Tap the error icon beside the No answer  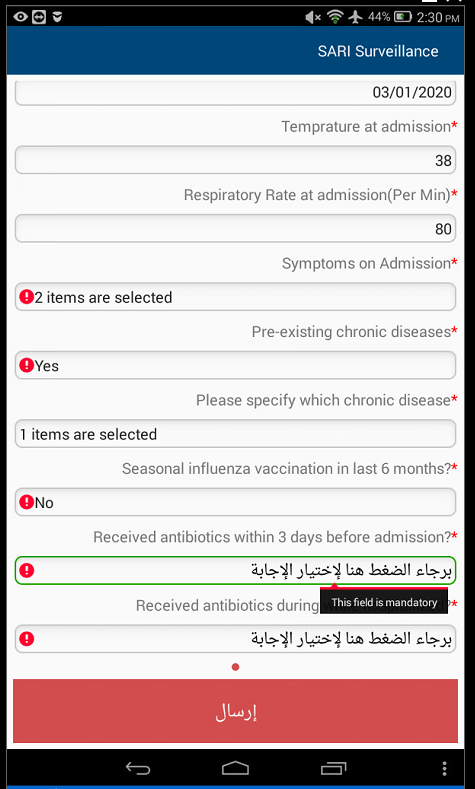pos(26,502)
